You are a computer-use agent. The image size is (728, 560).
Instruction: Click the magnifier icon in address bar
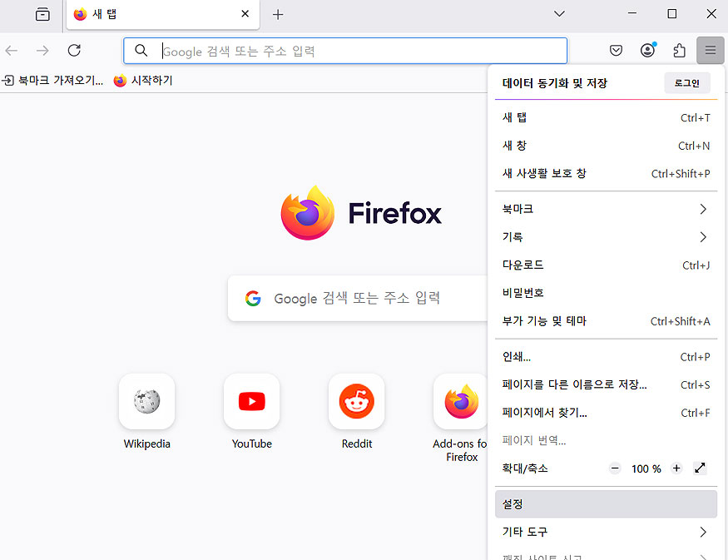tap(141, 50)
